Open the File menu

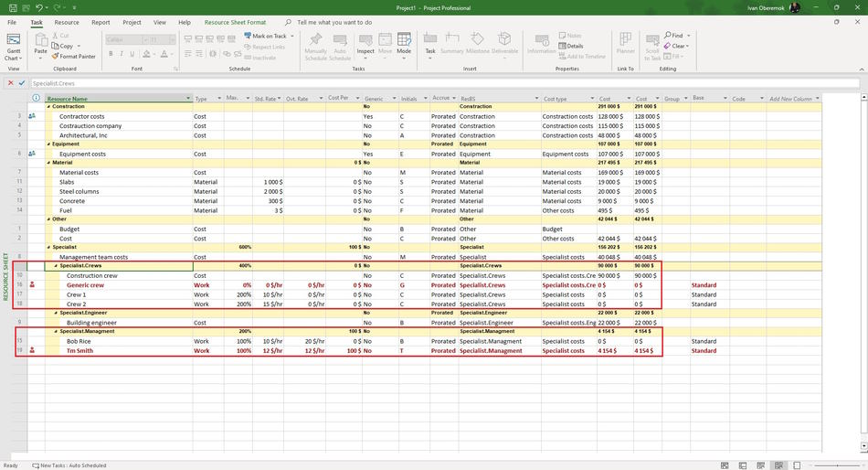click(x=12, y=22)
